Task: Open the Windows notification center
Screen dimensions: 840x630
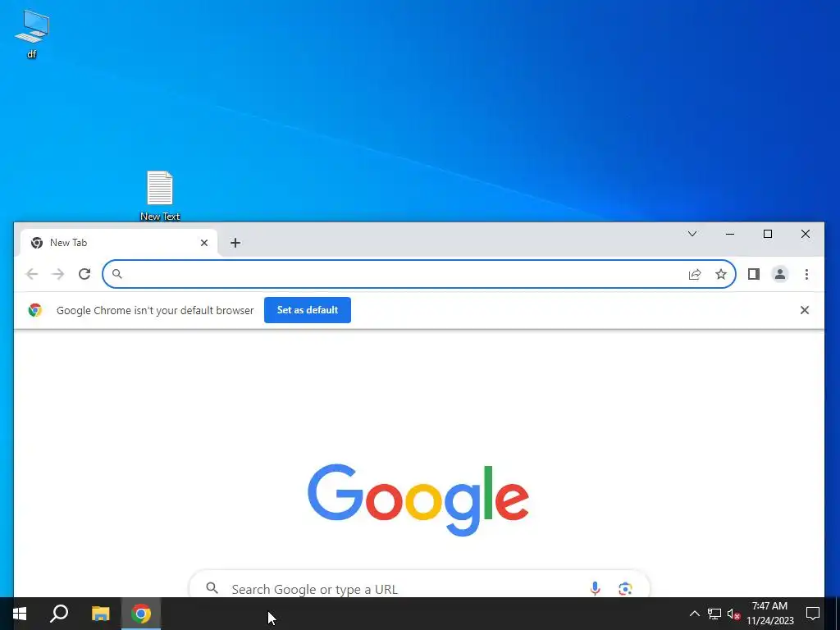Action: coord(813,614)
